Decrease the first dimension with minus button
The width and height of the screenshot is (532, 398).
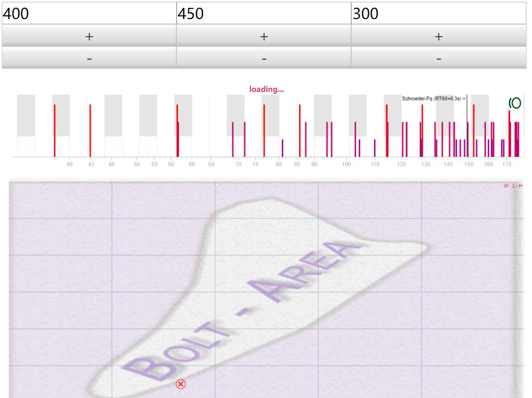(x=89, y=59)
